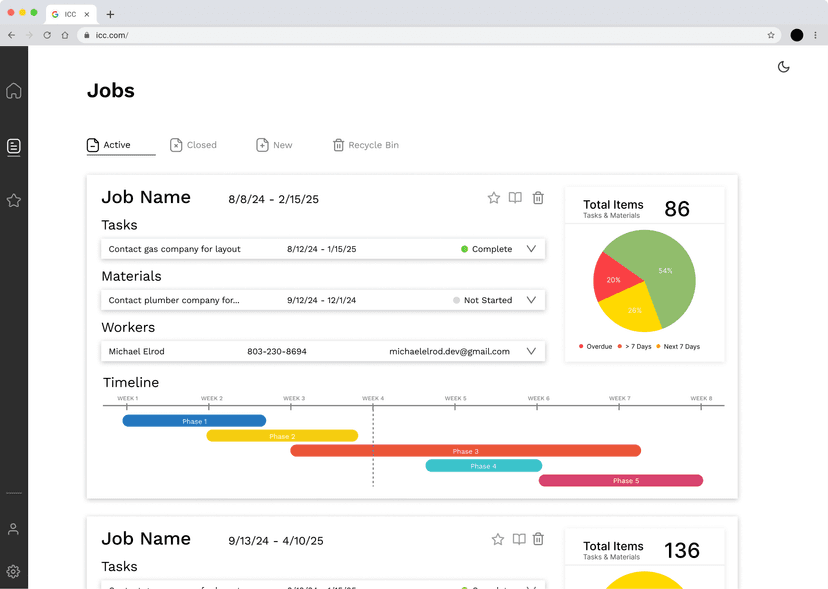
Task: Reload the page with refresh icon
Action: [47, 35]
